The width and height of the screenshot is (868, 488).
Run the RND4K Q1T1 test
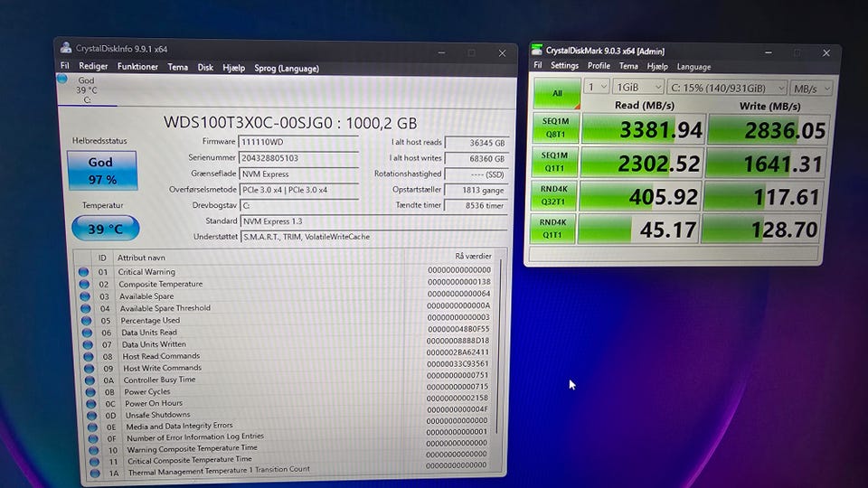click(552, 229)
